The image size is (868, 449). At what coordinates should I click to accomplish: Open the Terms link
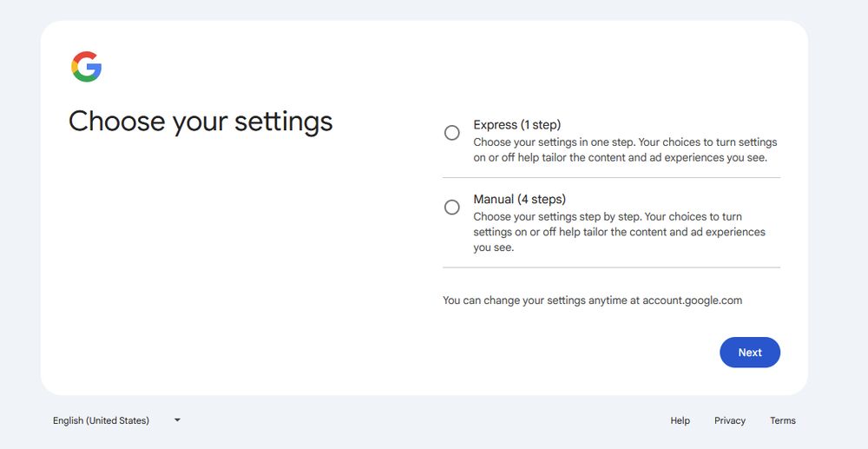pos(782,420)
